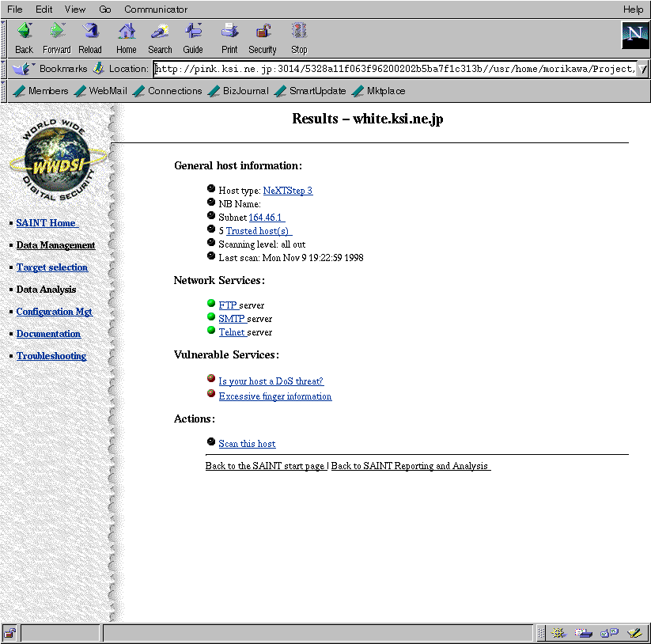Open the Bookmarks quick menu icon
The width and height of the screenshot is (651, 644).
click(22, 69)
